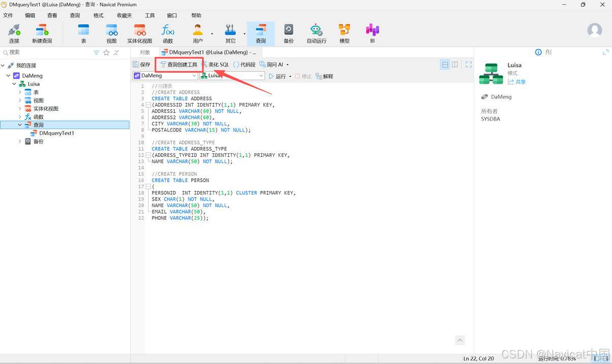Click the 运行 run button
612x364 pixels.
[277, 76]
